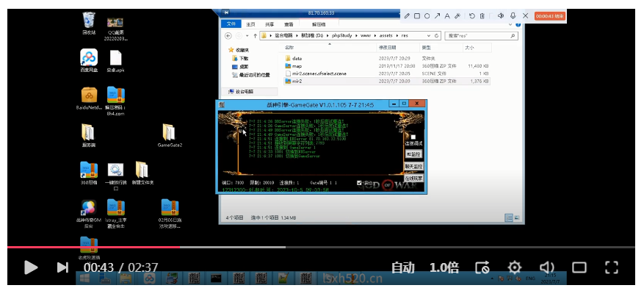
Task: Skip to the next video
Action: [x=62, y=267]
